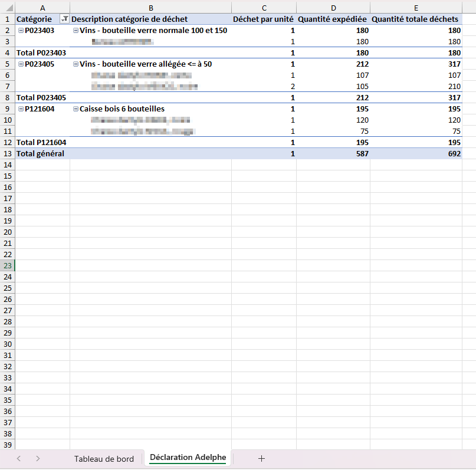Viewport: 476px width, 470px height.
Task: Collapse the P121604 category group
Action: coord(21,109)
